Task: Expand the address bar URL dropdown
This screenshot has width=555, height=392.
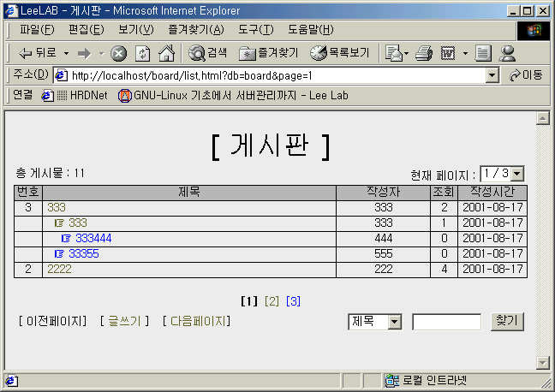Action: pos(492,75)
